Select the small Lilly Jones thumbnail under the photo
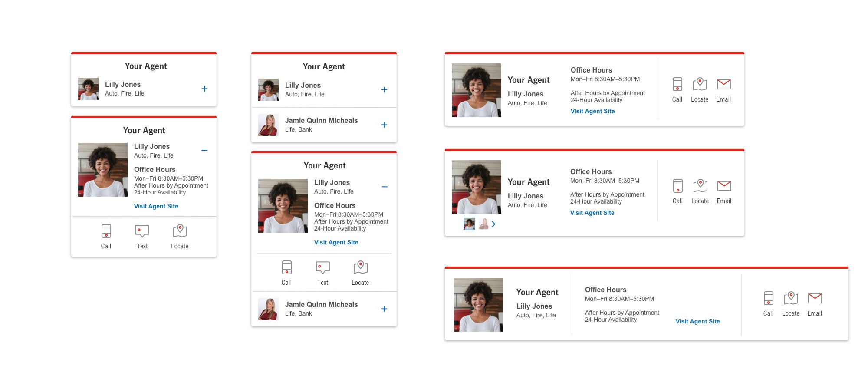 [x=469, y=224]
